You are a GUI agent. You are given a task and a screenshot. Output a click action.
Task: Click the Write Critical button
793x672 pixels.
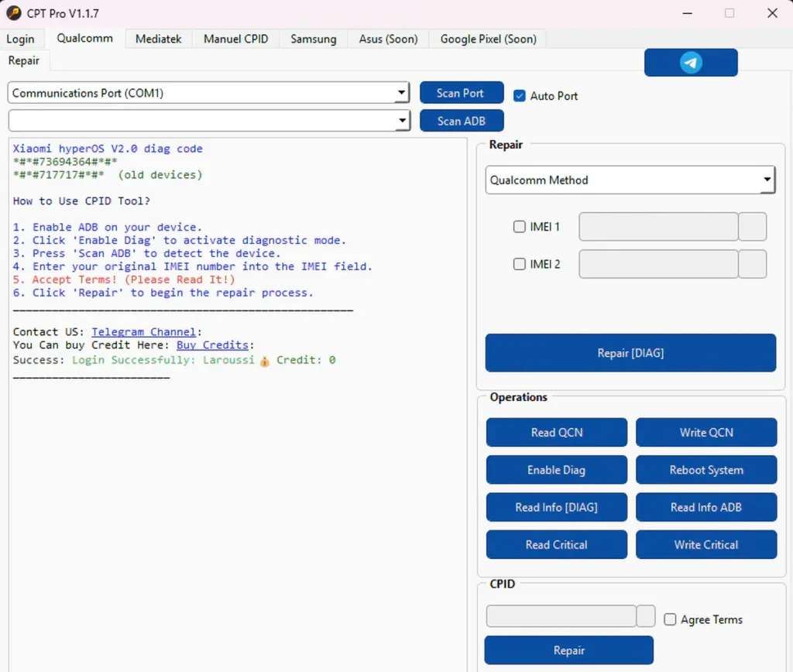(x=706, y=544)
